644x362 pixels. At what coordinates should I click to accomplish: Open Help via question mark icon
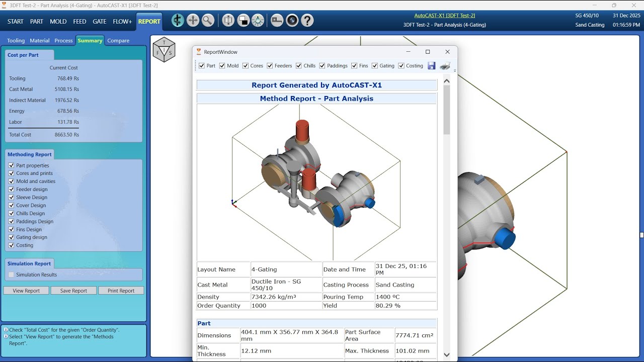coord(307,21)
